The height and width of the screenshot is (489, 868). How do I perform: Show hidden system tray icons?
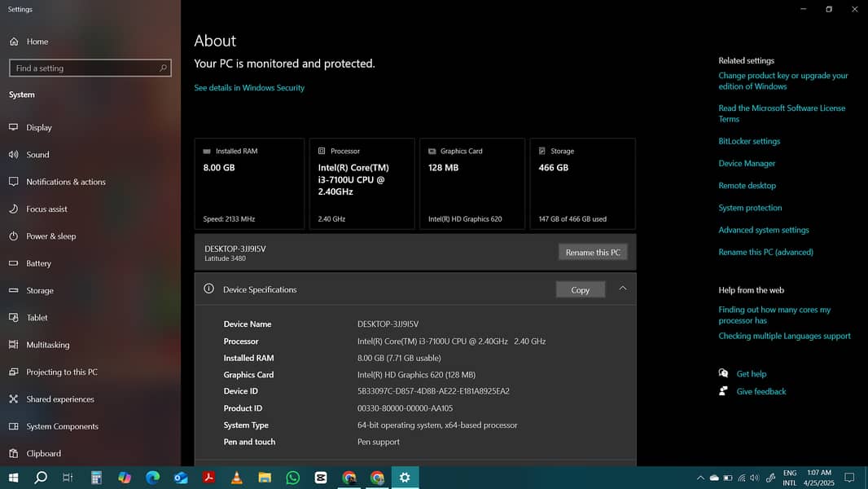pos(700,478)
